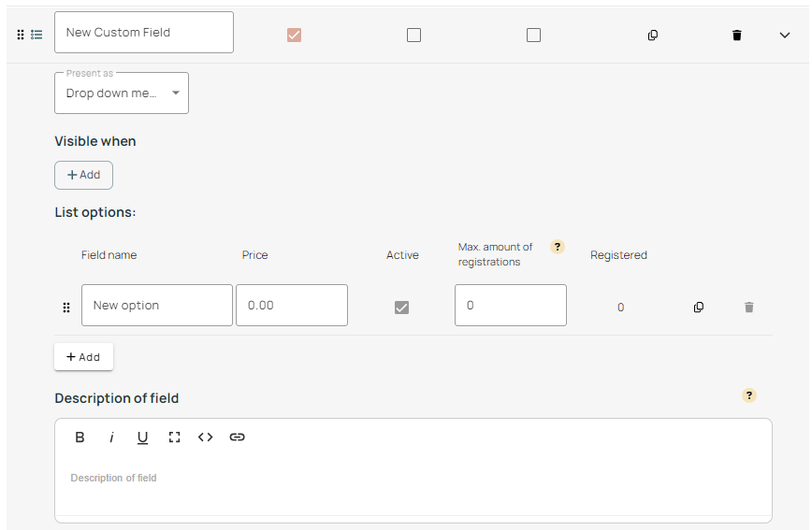Delete the New Custom Field
This screenshot has height=530, width=812.
736,36
